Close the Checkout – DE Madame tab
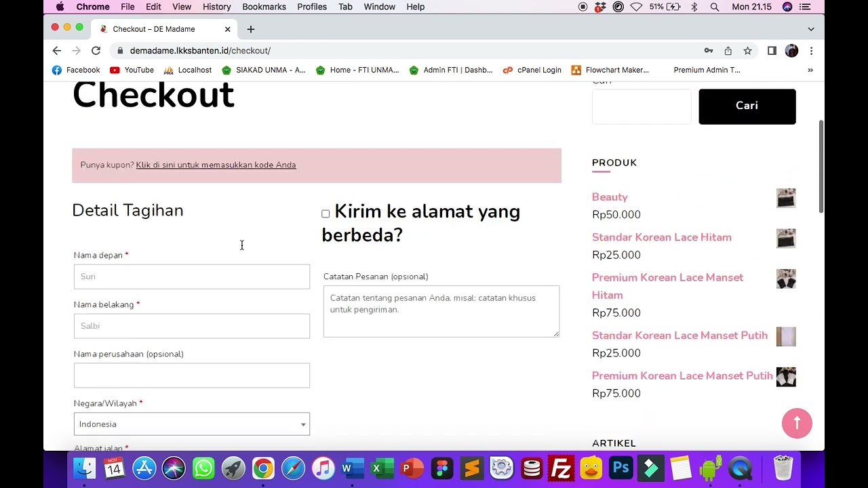868x488 pixels. 228,29
